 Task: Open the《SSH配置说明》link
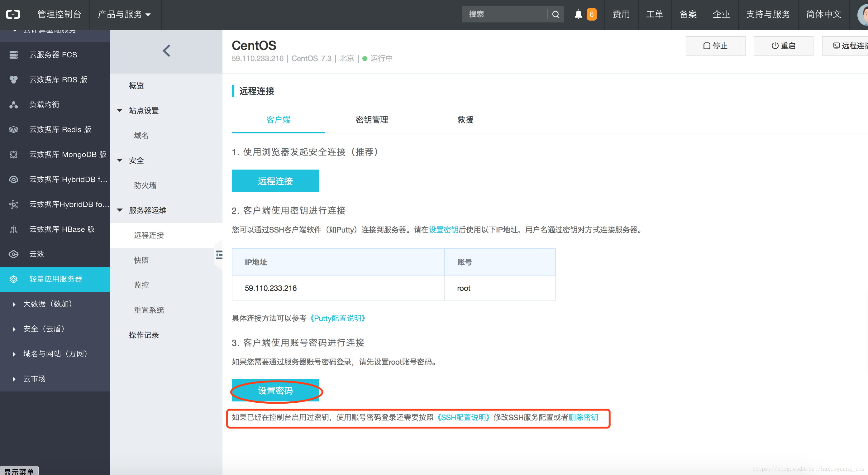[x=464, y=417]
